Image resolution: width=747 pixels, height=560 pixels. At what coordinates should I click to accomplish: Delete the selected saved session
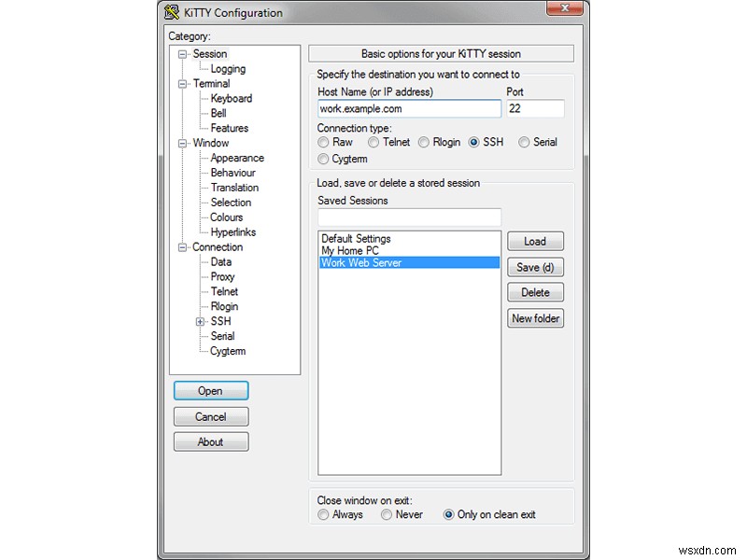pyautogui.click(x=535, y=292)
